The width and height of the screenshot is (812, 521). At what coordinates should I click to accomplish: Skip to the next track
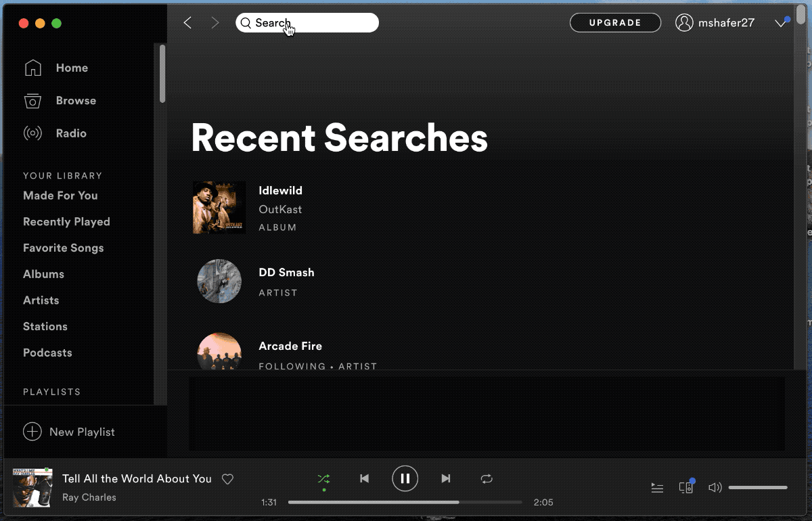point(446,478)
